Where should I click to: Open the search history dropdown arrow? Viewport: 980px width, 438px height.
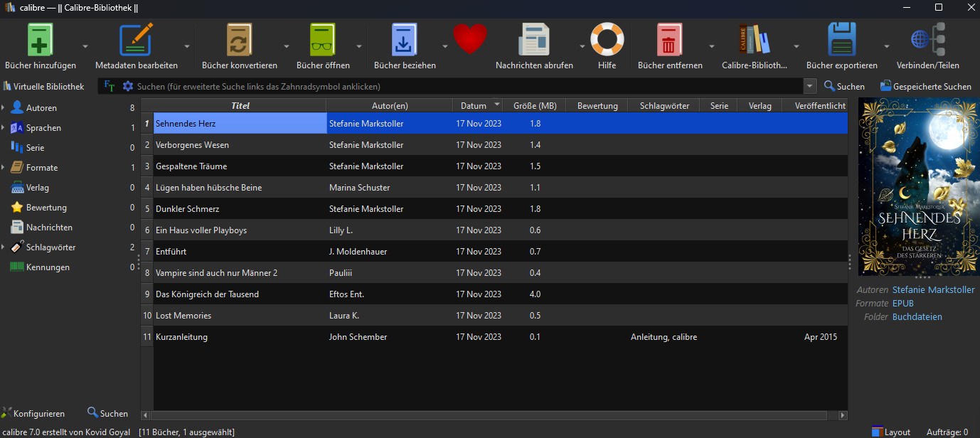(x=810, y=86)
